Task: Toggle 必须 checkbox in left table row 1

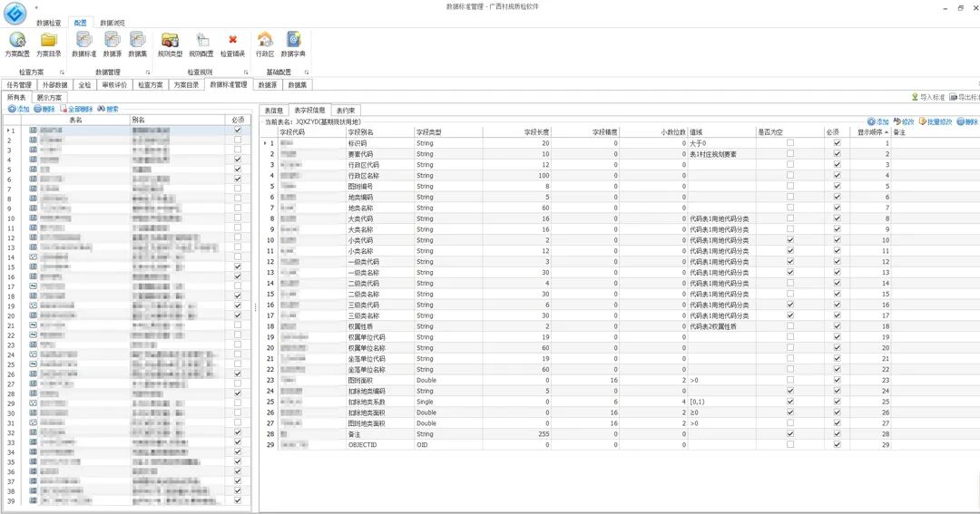Action: coord(238,131)
